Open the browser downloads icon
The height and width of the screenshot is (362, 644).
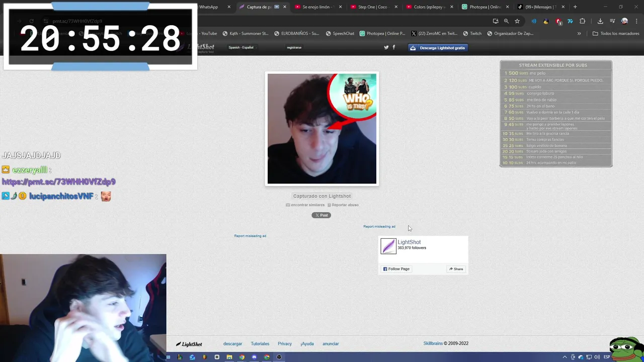(600, 21)
